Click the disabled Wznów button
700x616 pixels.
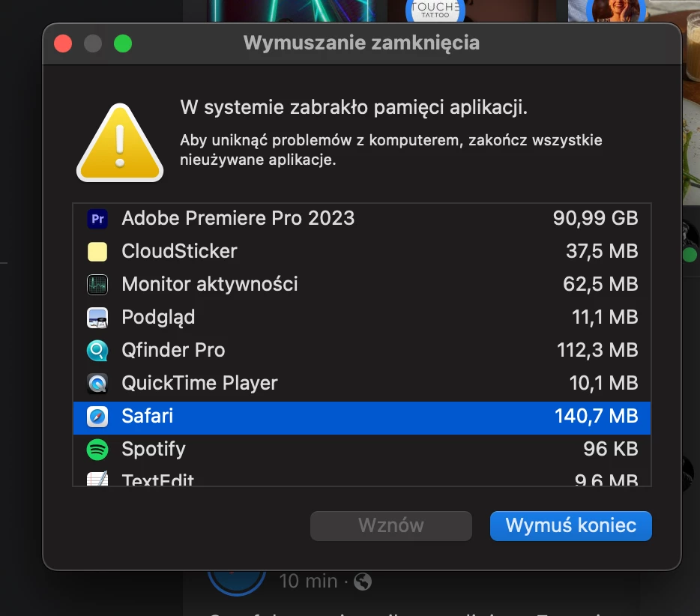pos(391,526)
